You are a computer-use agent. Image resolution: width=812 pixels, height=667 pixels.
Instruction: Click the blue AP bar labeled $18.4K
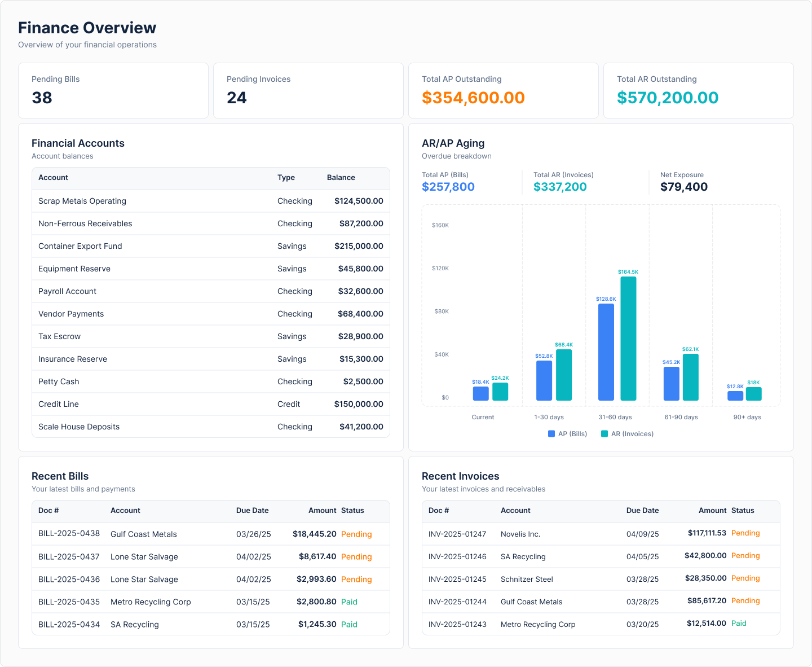(x=481, y=393)
